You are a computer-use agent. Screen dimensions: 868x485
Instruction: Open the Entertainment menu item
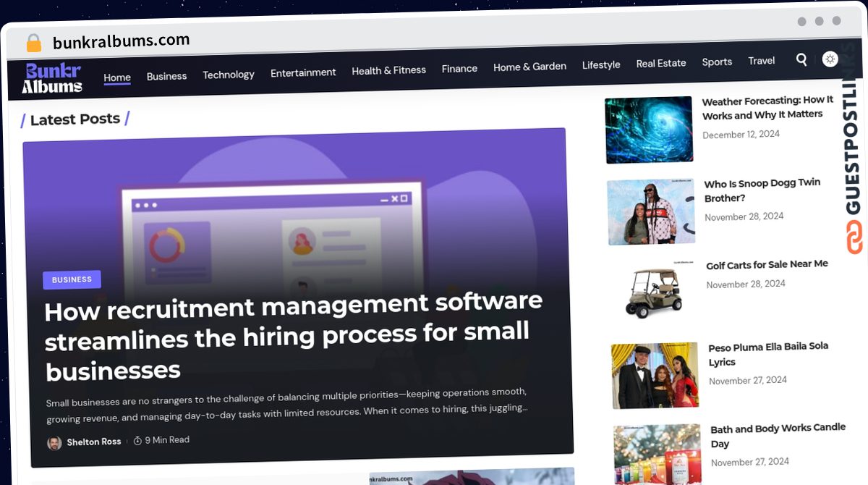pos(303,72)
